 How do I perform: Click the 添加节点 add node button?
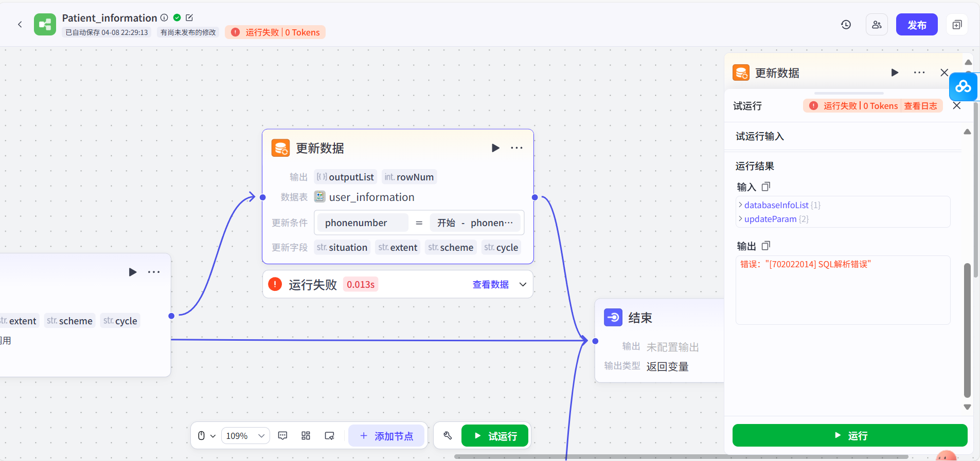point(386,436)
